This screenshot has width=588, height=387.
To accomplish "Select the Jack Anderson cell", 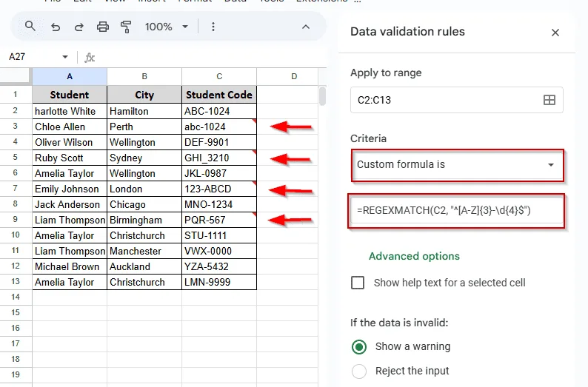I will point(70,204).
